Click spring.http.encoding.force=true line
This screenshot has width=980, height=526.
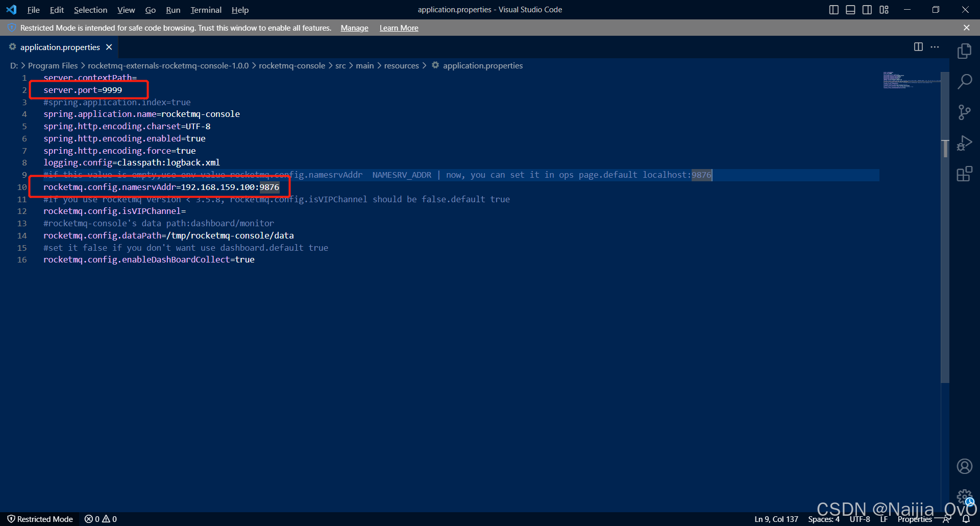click(119, 151)
